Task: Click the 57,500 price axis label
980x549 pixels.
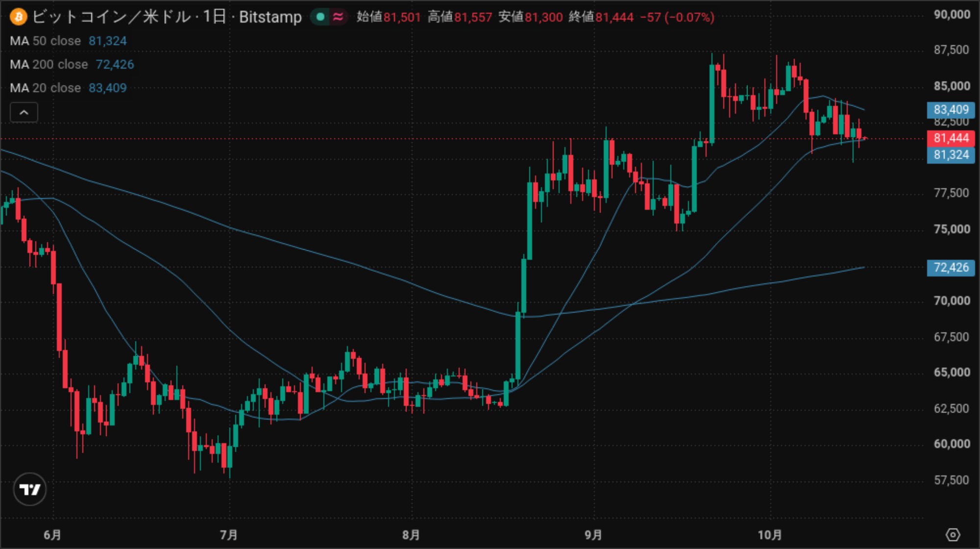Action: 952,480
